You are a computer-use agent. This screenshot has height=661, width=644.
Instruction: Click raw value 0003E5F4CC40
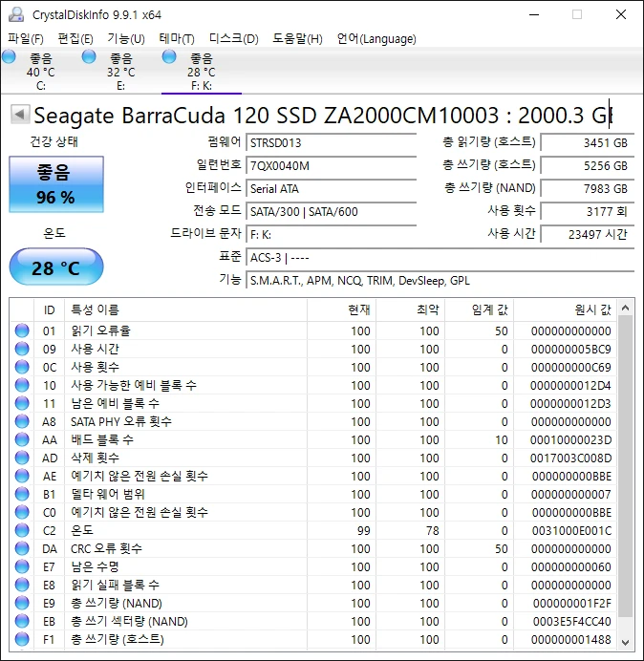571,622
